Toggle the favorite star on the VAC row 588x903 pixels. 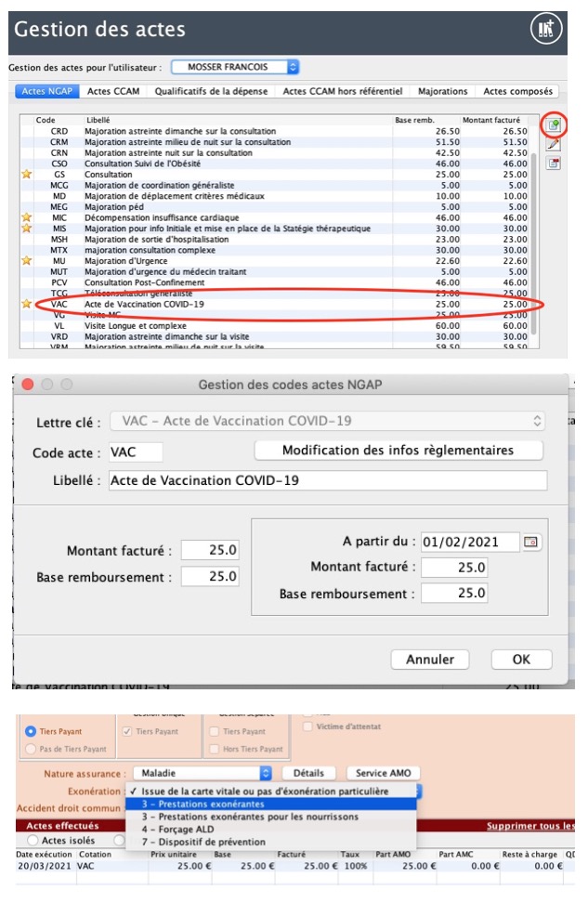(x=27, y=304)
